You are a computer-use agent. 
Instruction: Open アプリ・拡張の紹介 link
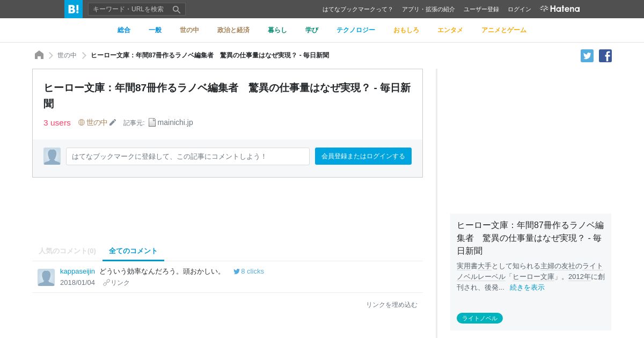pos(428,9)
